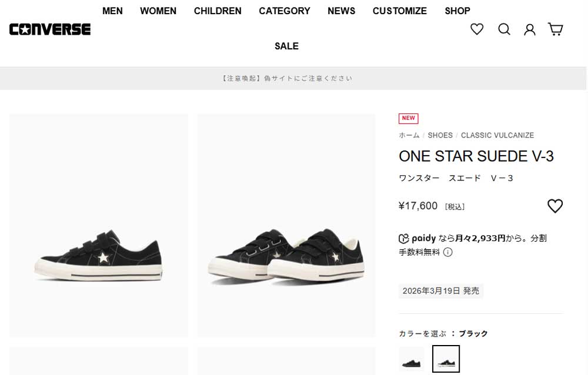The height and width of the screenshot is (375, 588).
Task: Read the fake site warning notice
Action: tap(287, 78)
